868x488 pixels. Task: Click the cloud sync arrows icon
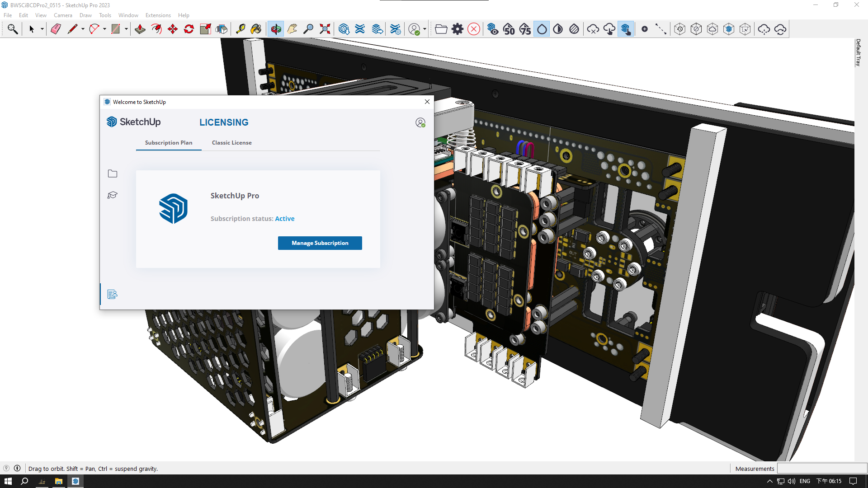coord(780,29)
